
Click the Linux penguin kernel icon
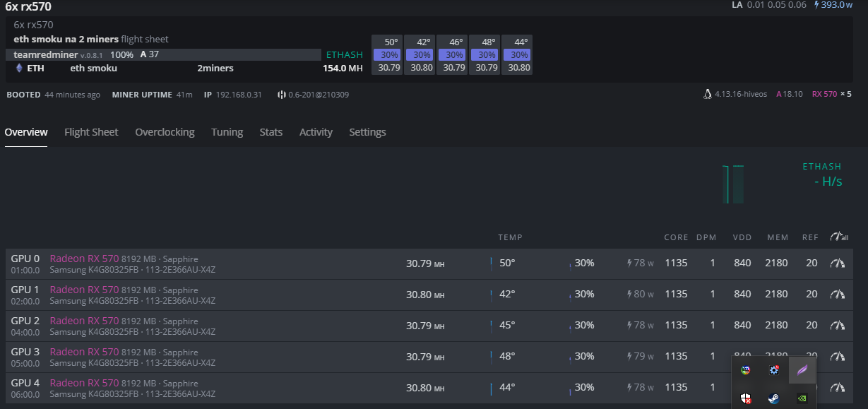point(708,94)
